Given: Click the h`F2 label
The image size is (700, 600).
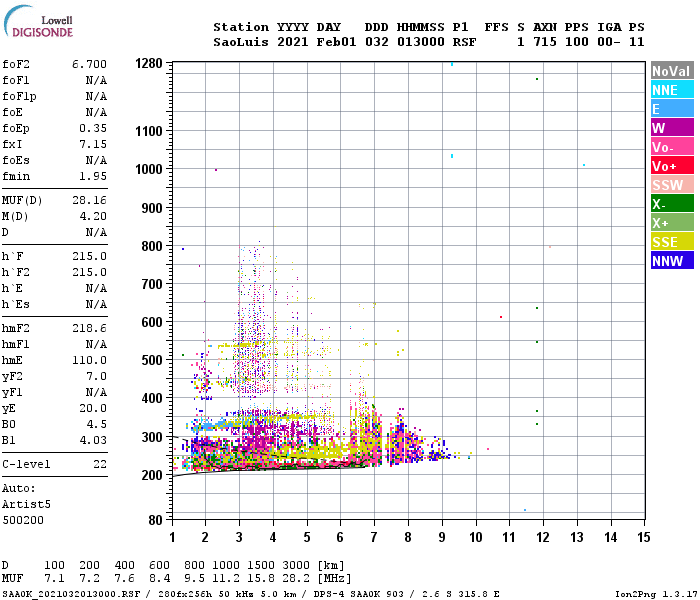Looking at the screenshot, I should coord(16,272).
